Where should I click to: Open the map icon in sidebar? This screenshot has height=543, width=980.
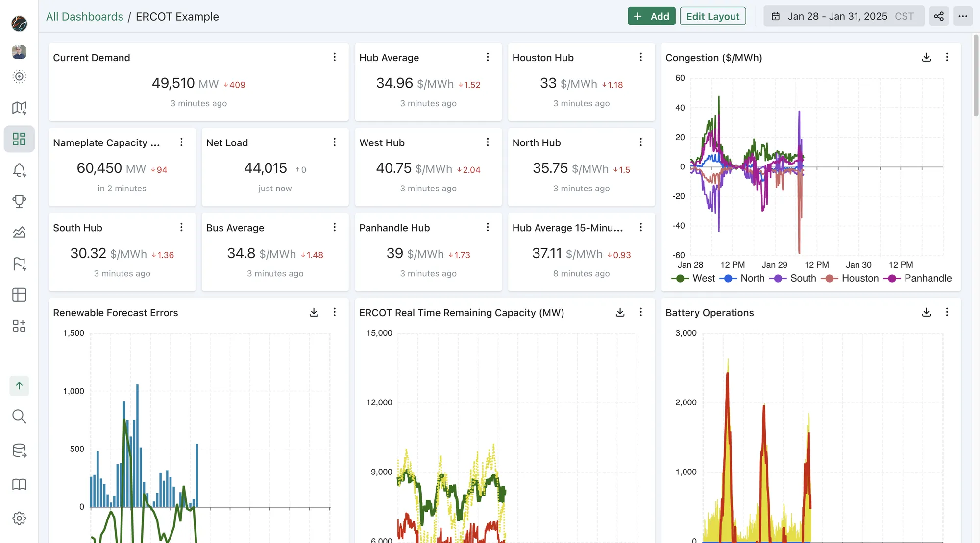click(x=19, y=108)
